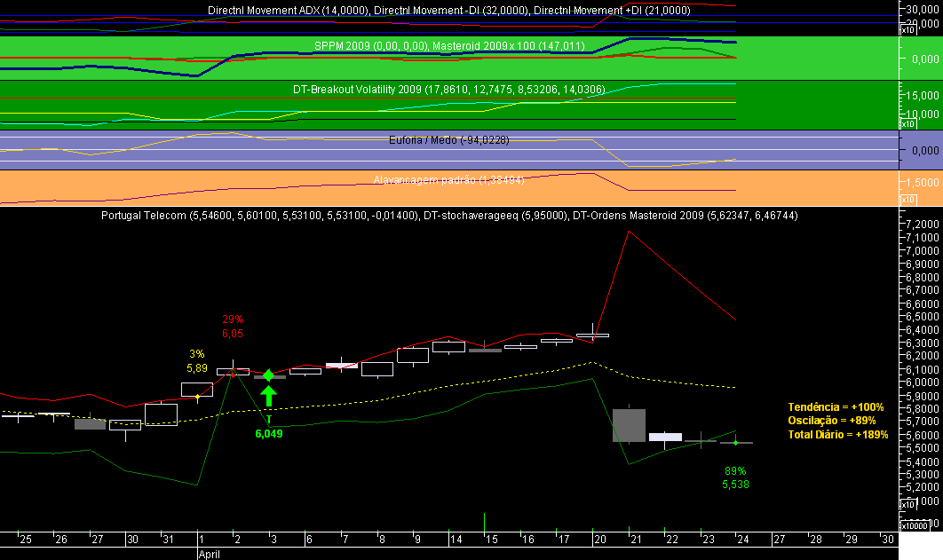This screenshot has height=560, width=943.
Task: Click the x10 scale box in Alavancagem panel
Action: tap(907, 200)
